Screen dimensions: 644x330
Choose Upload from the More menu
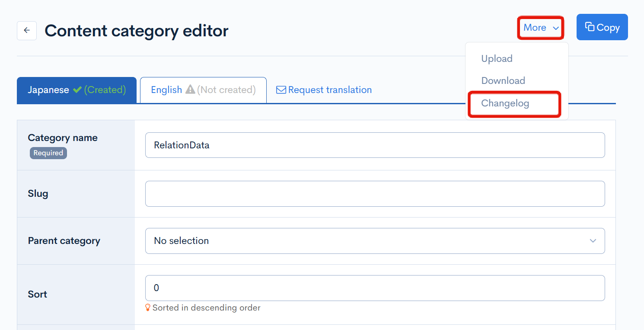click(x=497, y=59)
